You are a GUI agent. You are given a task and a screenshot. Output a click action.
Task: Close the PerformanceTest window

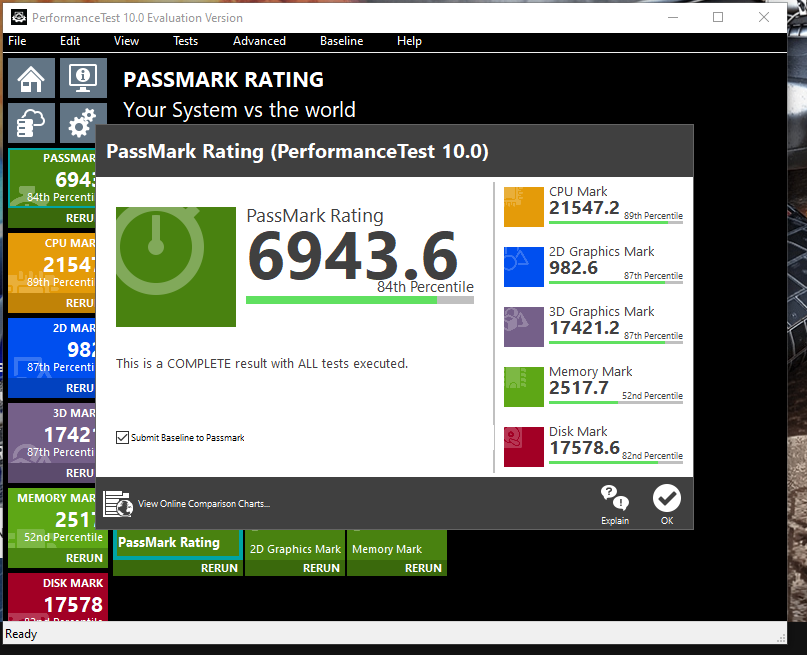[764, 17]
